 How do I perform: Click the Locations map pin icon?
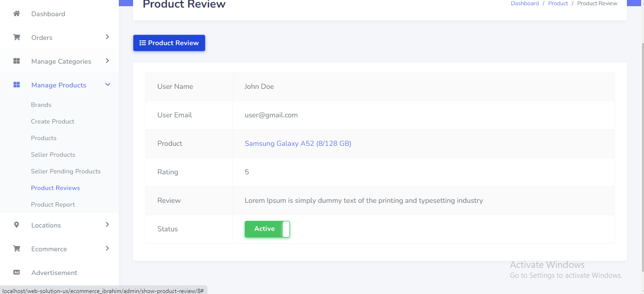pyautogui.click(x=17, y=225)
